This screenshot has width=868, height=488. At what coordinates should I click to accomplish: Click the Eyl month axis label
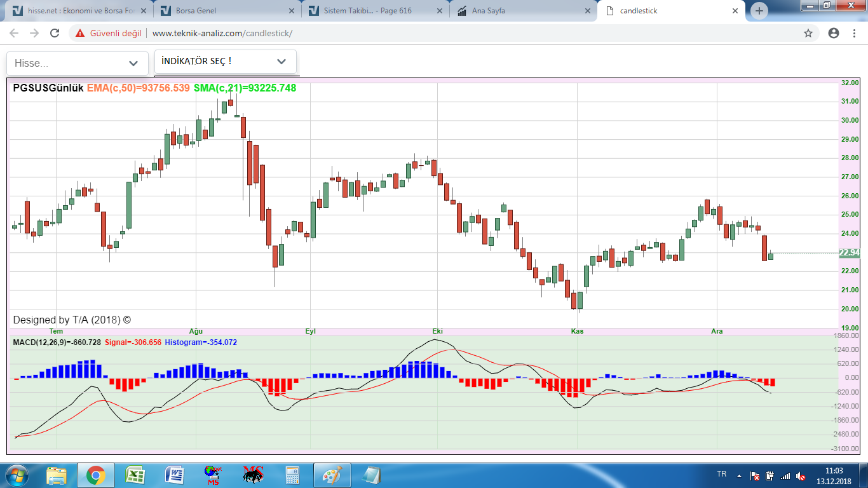[x=310, y=332]
